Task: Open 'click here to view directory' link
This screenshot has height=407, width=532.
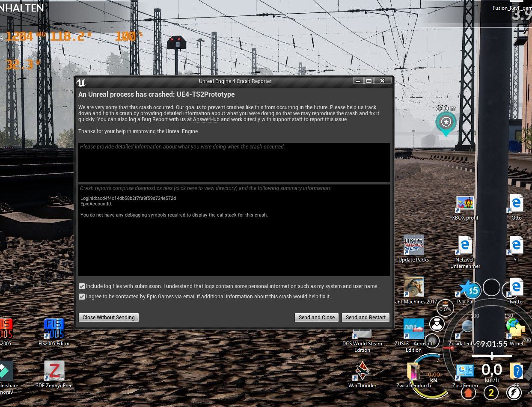Action: 206,188
